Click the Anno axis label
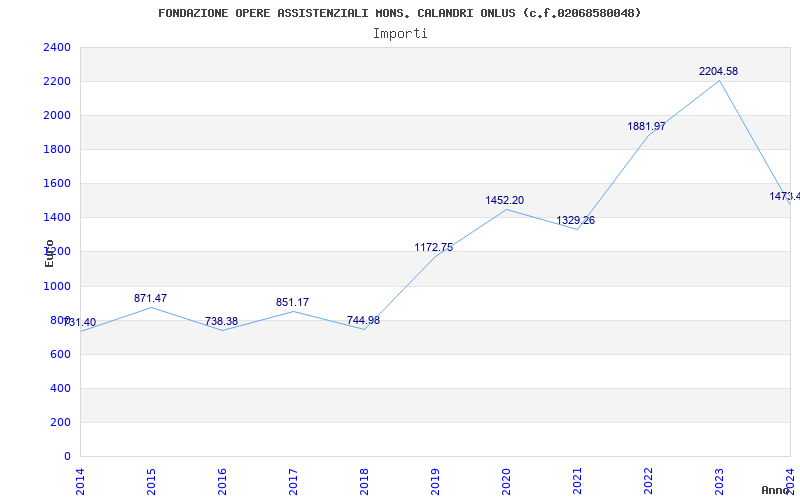Viewport: 800px width, 500px height. pos(776,490)
